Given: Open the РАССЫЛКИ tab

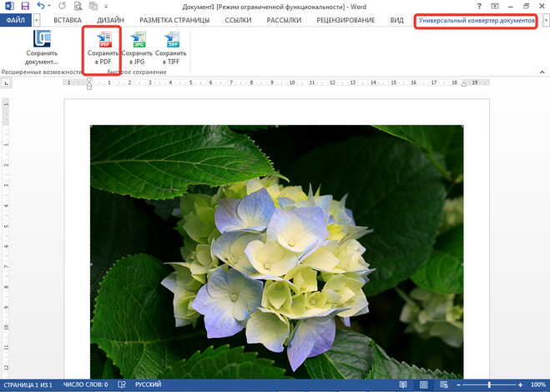Looking at the screenshot, I should click(284, 20).
